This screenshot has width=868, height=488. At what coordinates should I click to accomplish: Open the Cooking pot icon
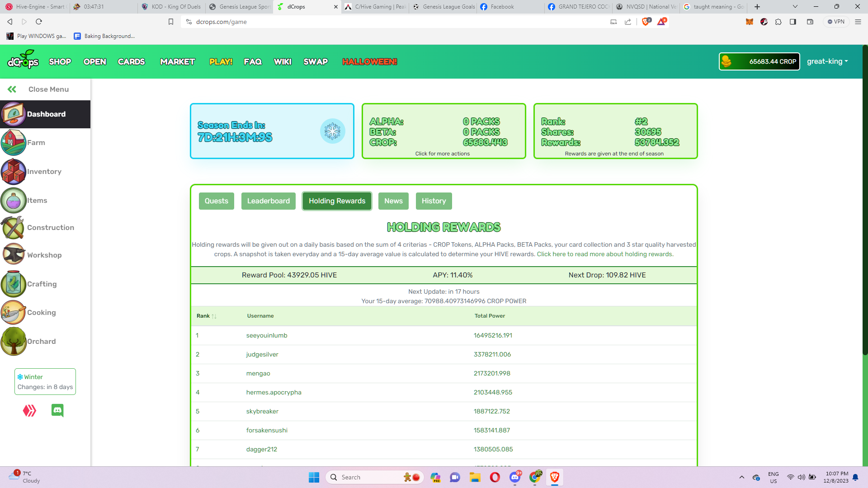pos(13,312)
